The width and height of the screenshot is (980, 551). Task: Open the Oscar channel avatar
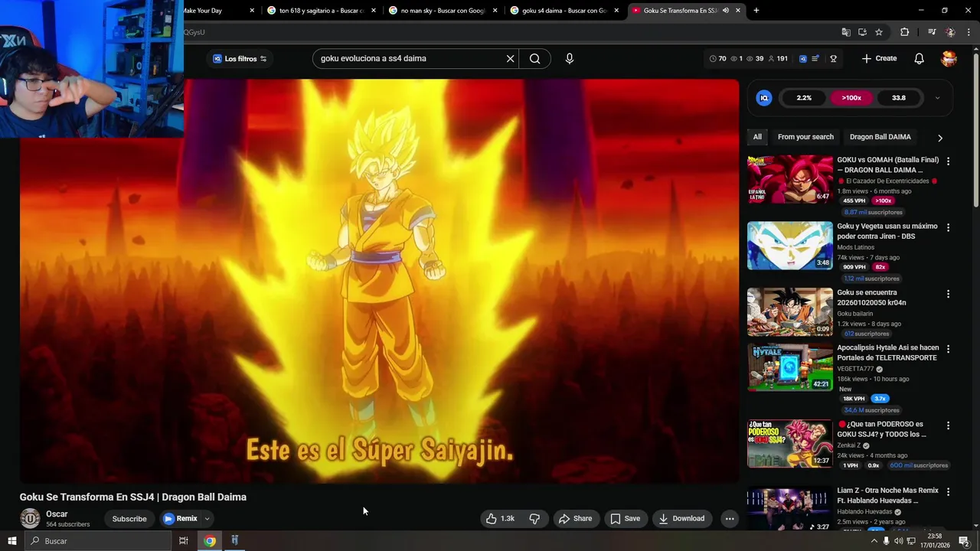30,518
